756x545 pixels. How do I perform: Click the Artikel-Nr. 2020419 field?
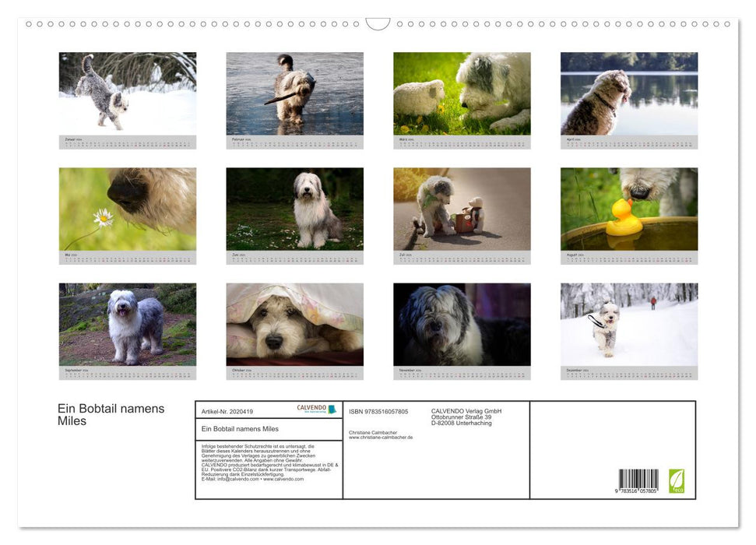pyautogui.click(x=227, y=411)
